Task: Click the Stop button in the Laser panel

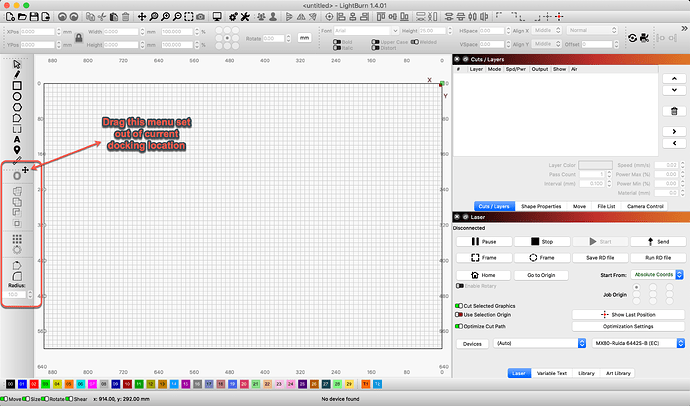Action: 542,241
